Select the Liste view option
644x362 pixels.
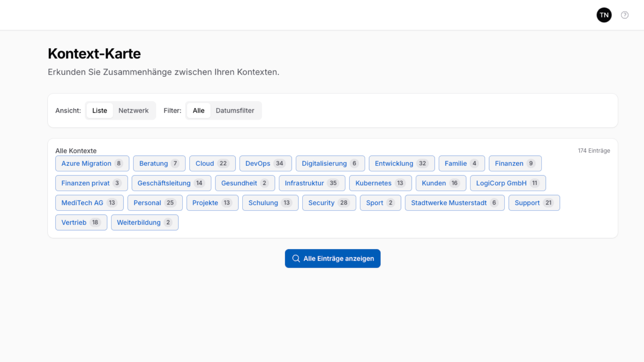click(x=99, y=111)
